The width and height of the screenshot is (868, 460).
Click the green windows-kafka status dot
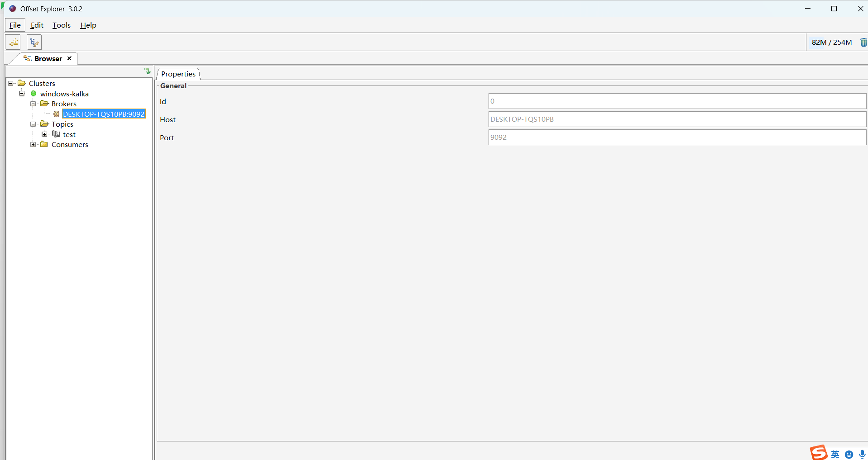34,94
